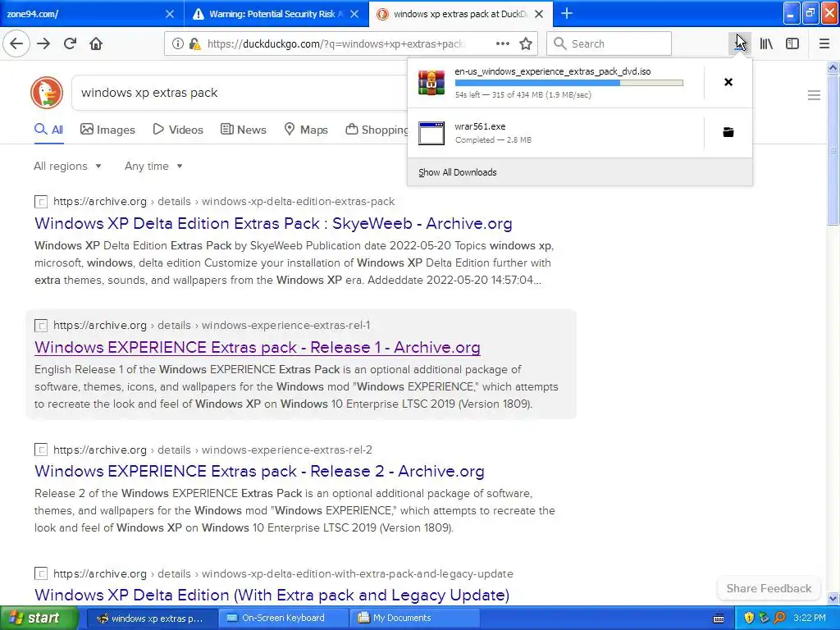This screenshot has width=840, height=630.
Task: Open new browser tab
Action: [x=566, y=13]
